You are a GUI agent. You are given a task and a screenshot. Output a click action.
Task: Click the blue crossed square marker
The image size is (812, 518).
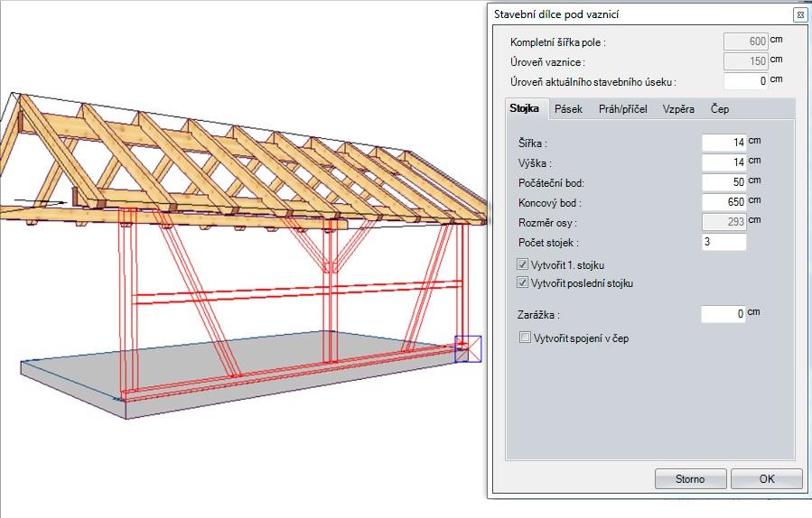pos(468,348)
